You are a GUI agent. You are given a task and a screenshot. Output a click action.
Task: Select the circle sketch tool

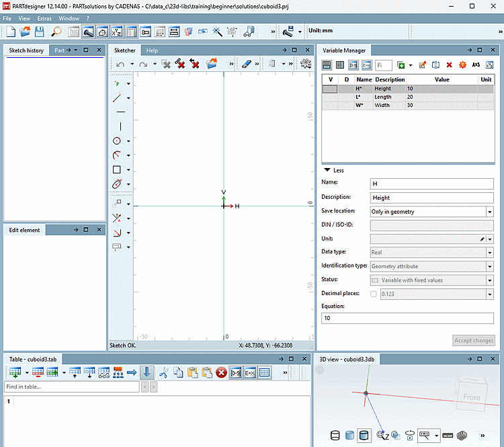(x=117, y=141)
